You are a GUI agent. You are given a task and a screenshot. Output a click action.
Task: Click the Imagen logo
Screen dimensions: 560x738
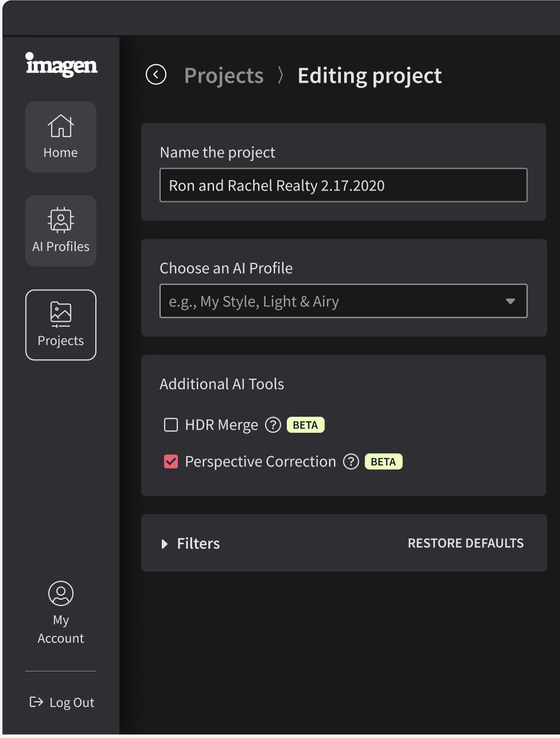coord(61,64)
